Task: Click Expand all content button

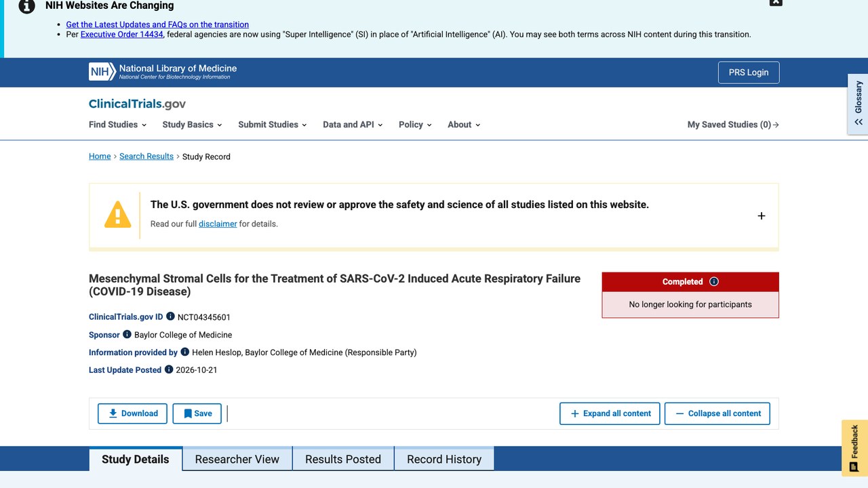Action: (610, 413)
